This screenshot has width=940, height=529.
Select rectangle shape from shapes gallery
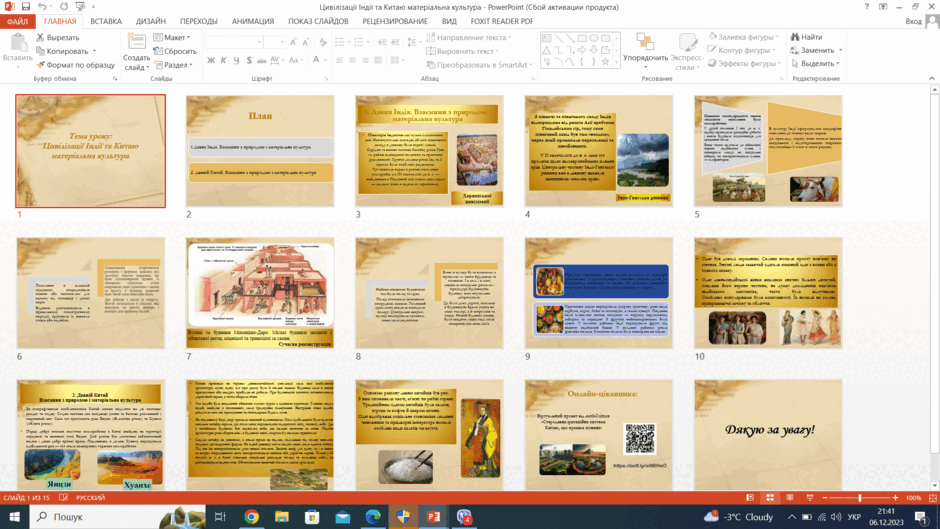coord(582,38)
